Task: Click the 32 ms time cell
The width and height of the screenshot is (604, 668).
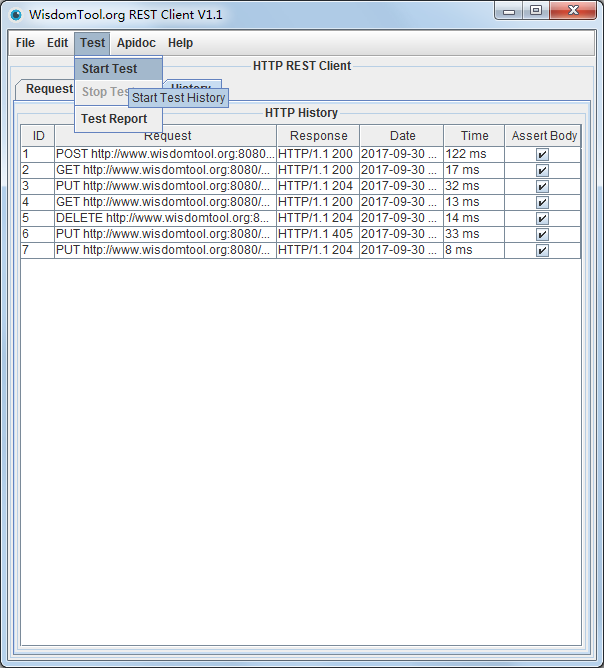Action: pyautogui.click(x=474, y=186)
